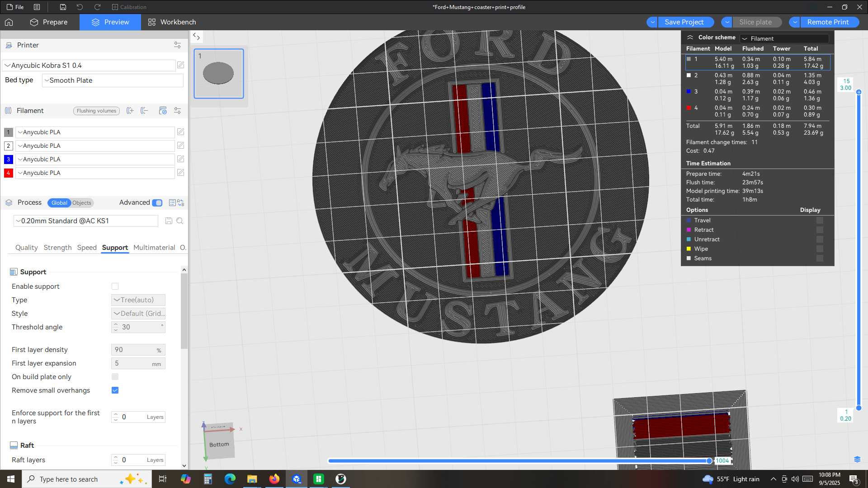Image resolution: width=868 pixels, height=488 pixels.
Task: Toggle the Advanced switch
Action: pos(157,203)
